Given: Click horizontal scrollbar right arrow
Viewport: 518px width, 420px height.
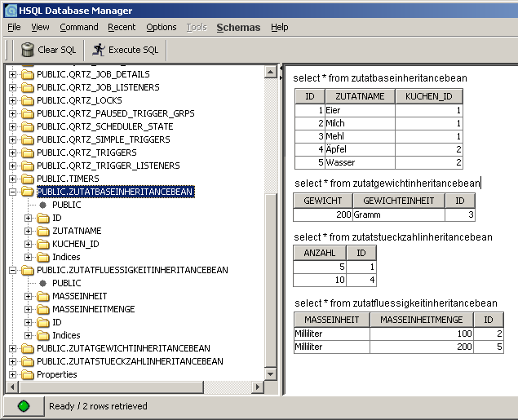Looking at the screenshot, I should click(258, 387).
